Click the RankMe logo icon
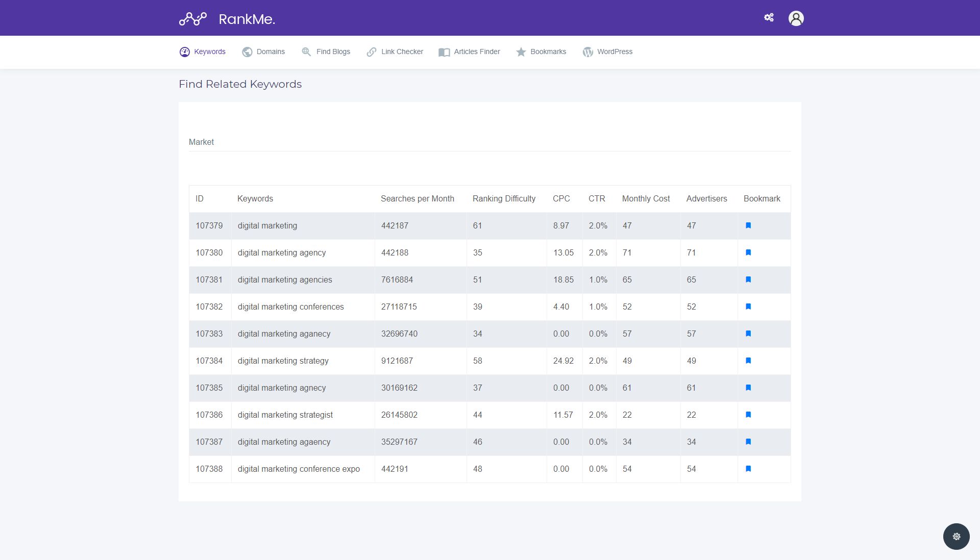The image size is (980, 560). coord(192,19)
